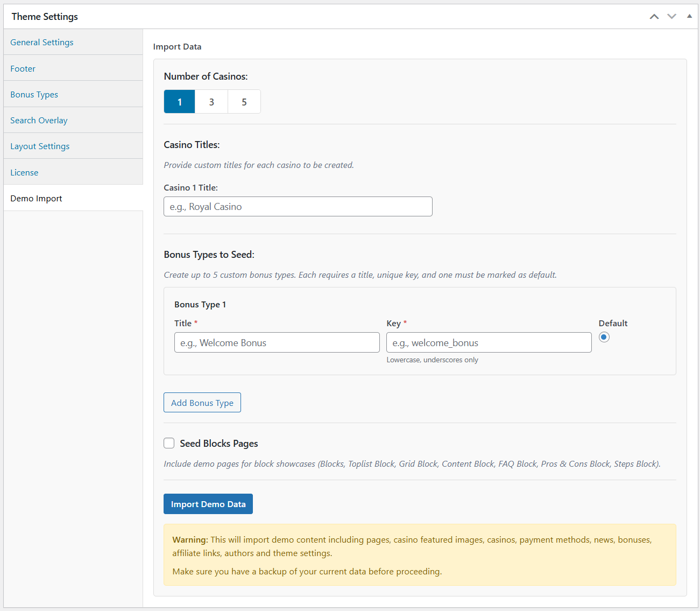
Task: Click the Add Bonus Type button
Action: tap(202, 402)
